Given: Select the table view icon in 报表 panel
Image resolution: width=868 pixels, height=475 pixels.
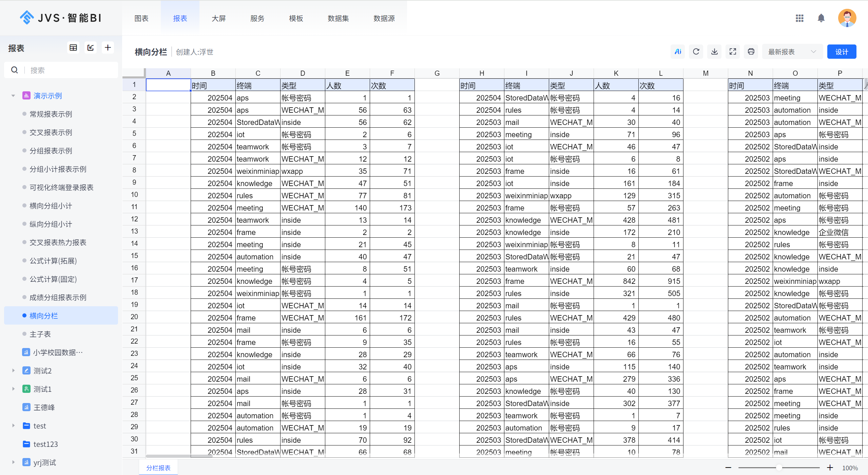Looking at the screenshot, I should (x=73, y=48).
